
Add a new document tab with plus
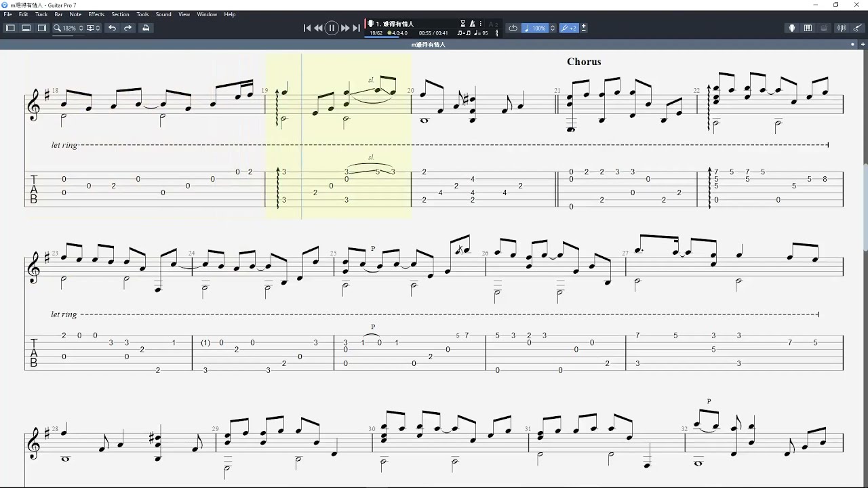click(x=862, y=44)
